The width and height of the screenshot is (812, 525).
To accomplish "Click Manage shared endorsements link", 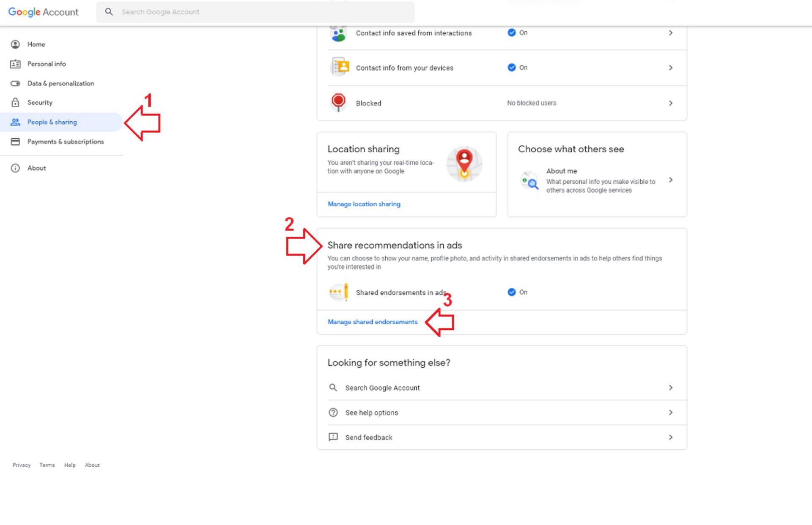I will (372, 322).
